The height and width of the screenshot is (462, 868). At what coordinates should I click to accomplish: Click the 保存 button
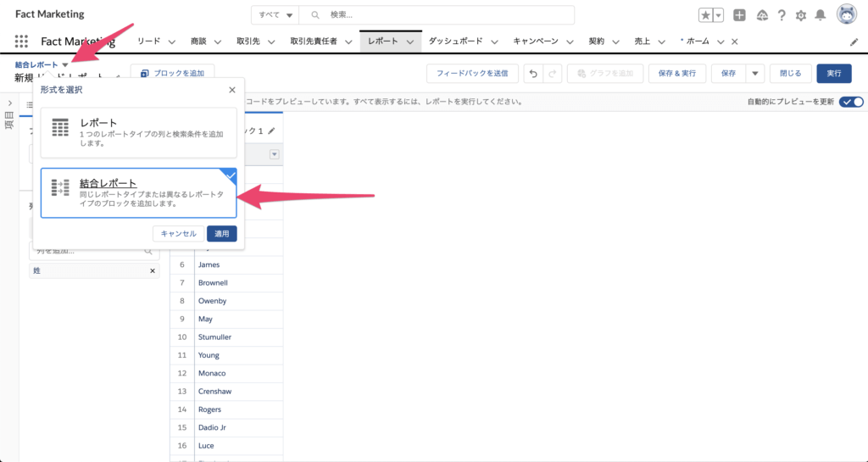tap(728, 74)
